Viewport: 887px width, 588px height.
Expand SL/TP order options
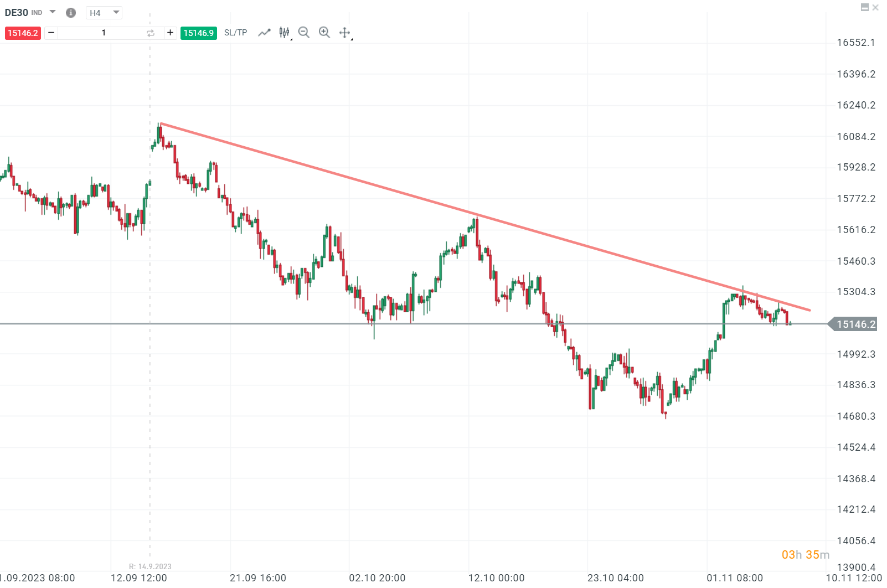(x=235, y=33)
